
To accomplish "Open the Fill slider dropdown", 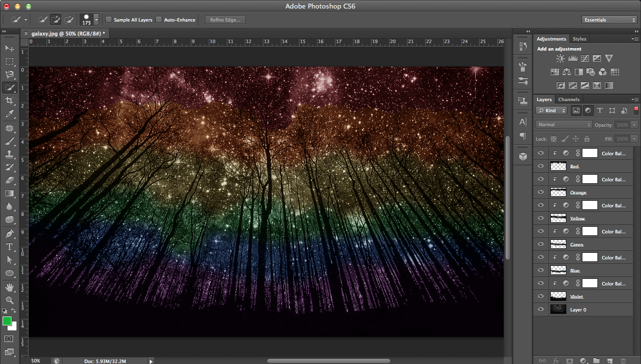I will point(634,139).
